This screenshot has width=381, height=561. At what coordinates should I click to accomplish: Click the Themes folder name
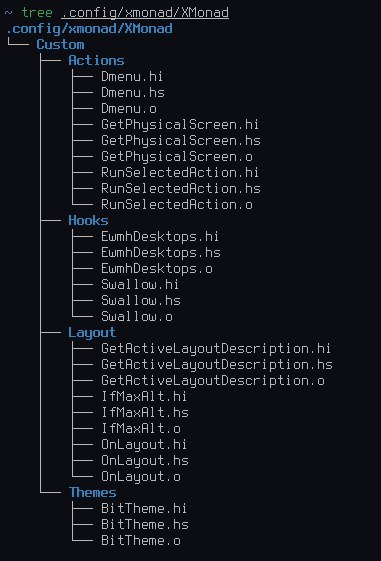tap(92, 492)
